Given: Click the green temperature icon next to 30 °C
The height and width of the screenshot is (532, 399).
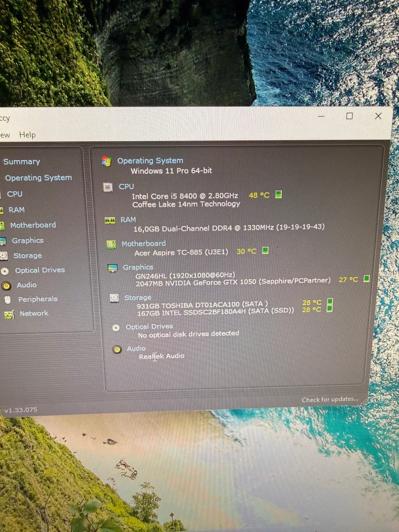Looking at the screenshot, I should tap(265, 250).
